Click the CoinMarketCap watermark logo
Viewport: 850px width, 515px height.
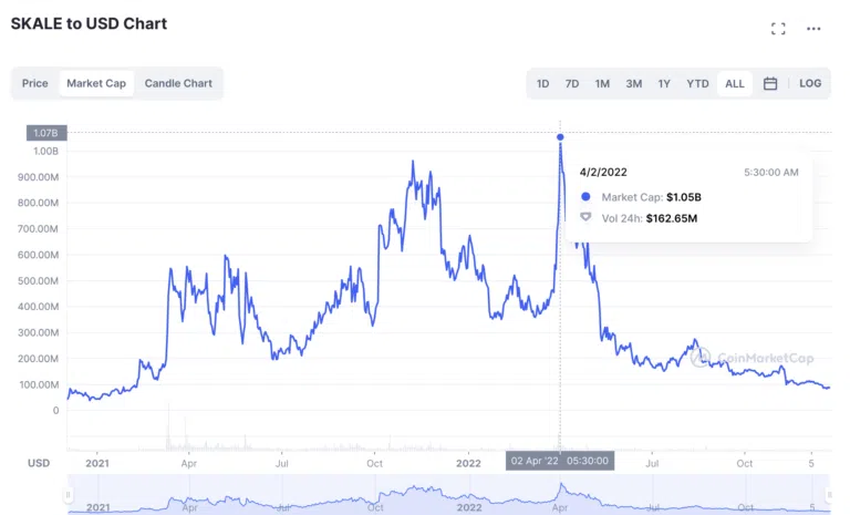(740, 354)
